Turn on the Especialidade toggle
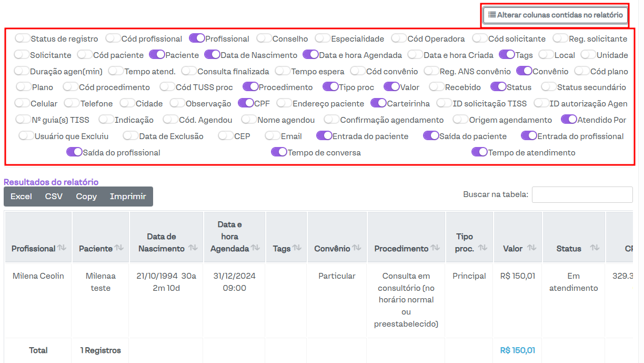This screenshot has height=363, width=644. tap(323, 38)
